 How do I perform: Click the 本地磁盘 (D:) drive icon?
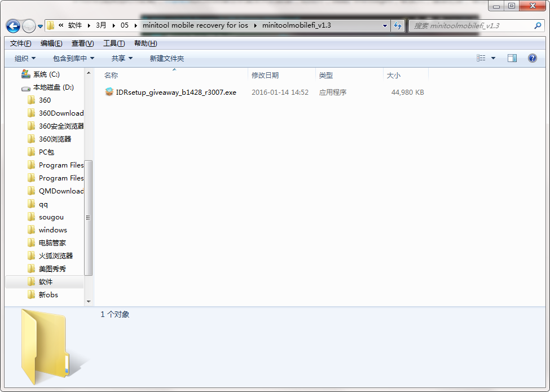coord(25,87)
